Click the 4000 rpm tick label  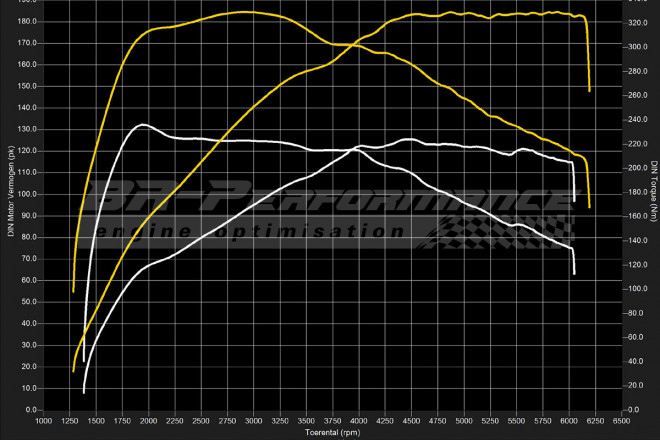358,421
